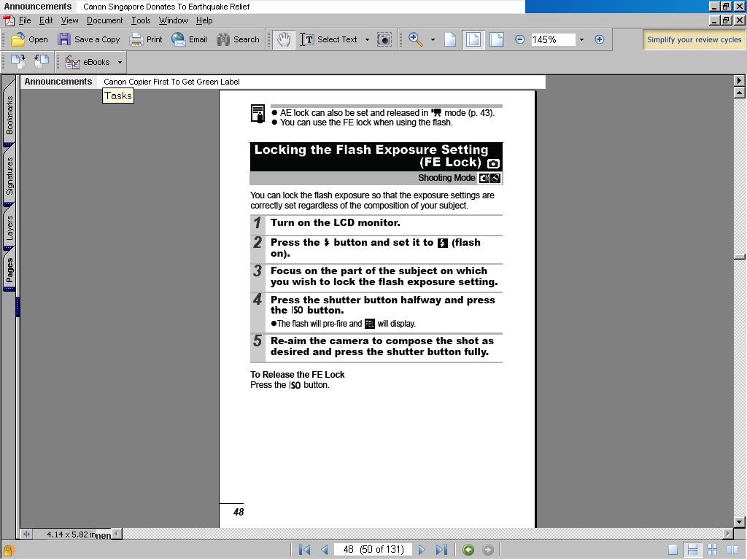Image resolution: width=747 pixels, height=560 pixels.
Task: Print the document with the Print button
Action: [x=146, y=39]
